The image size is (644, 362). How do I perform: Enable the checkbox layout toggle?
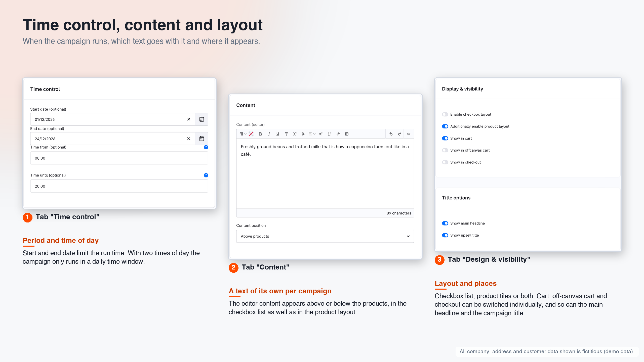point(445,114)
